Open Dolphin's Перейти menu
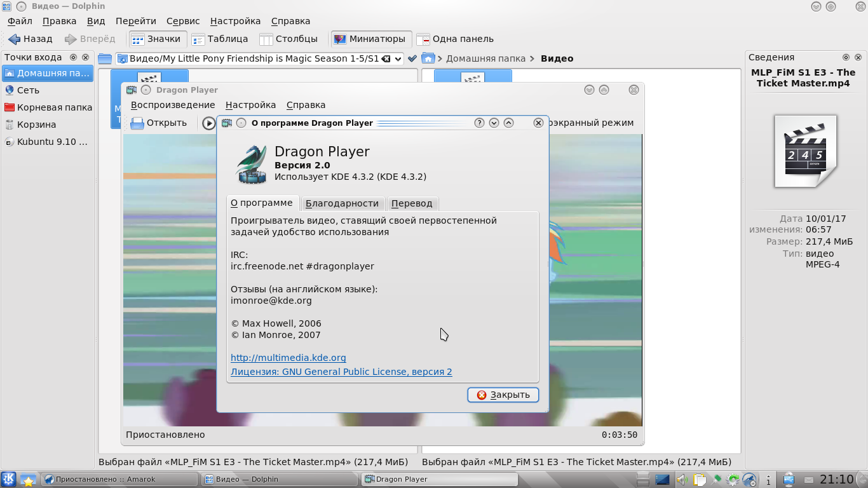The width and height of the screenshot is (868, 488). pyautogui.click(x=136, y=21)
